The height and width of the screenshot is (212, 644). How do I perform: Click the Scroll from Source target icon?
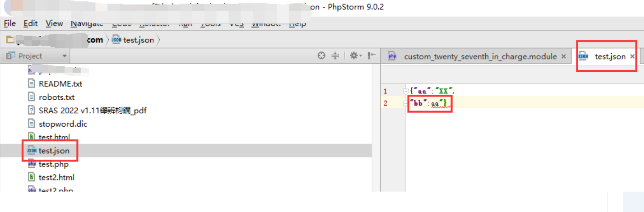tap(321, 56)
